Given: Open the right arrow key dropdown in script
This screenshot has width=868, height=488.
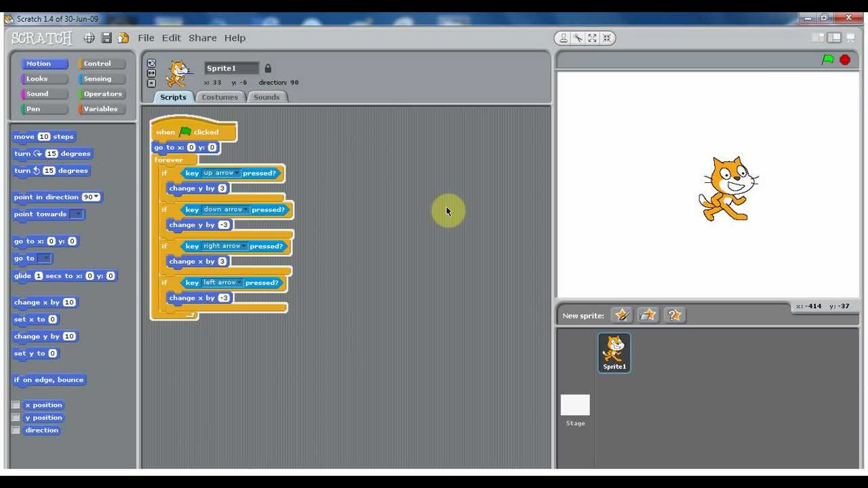Looking at the screenshot, I should [x=243, y=247].
